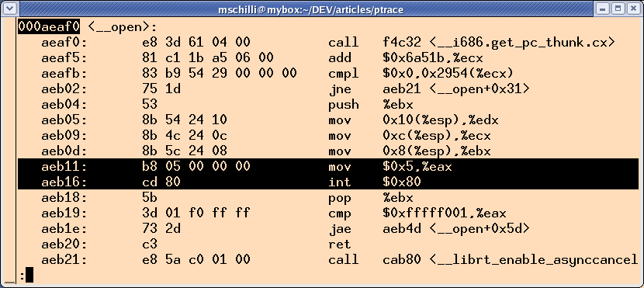Click address aeb0d: in the listing
This screenshot has height=288, width=644.
[64, 151]
